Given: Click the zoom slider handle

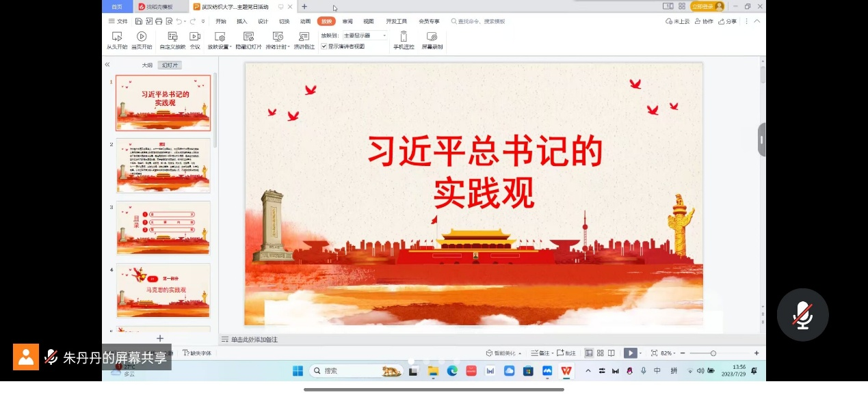Looking at the screenshot, I should [x=713, y=353].
